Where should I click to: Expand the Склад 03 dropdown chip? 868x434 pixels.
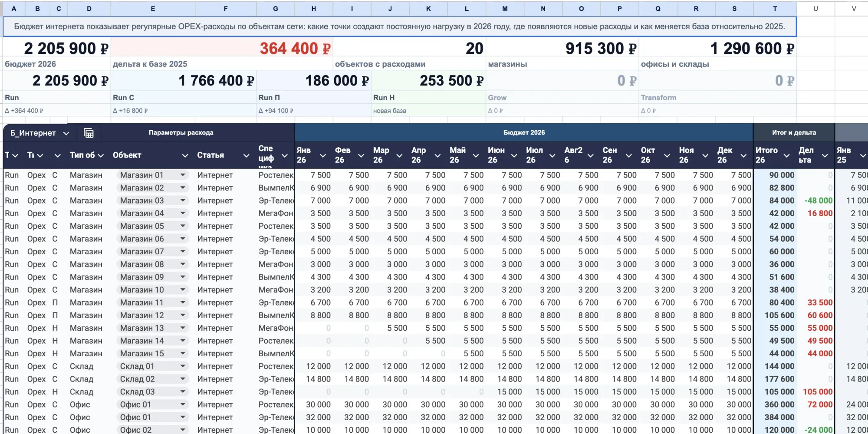click(x=183, y=391)
